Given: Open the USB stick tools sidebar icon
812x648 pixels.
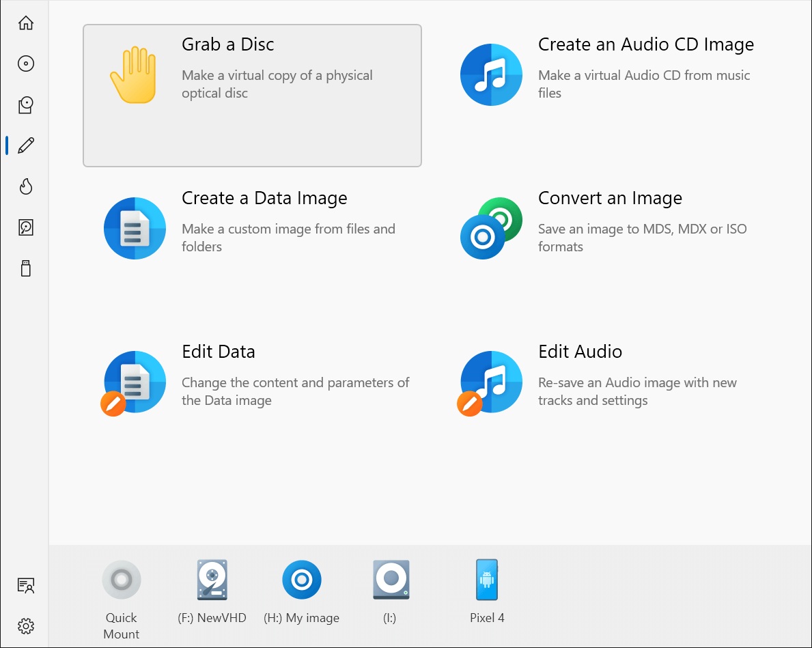Looking at the screenshot, I should coord(25,268).
